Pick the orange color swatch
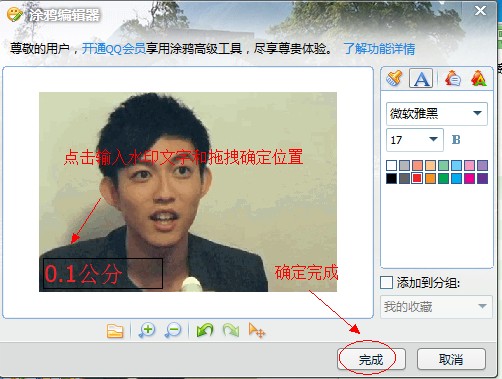 pyautogui.click(x=430, y=178)
